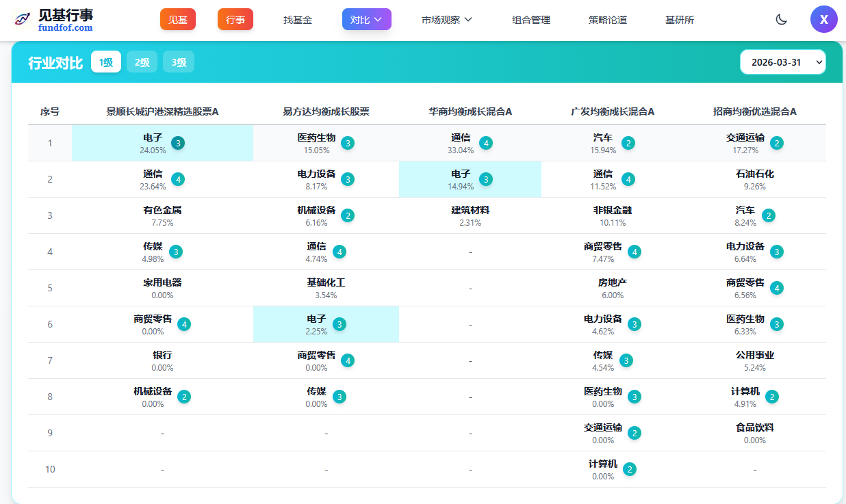Switch to 3级 industry level
Screen dimensions: 846x504
[179, 62]
